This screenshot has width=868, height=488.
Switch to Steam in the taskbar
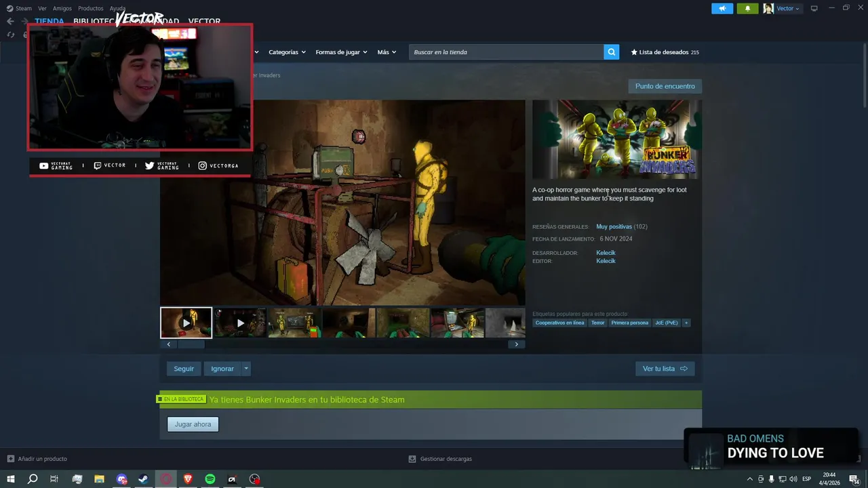[x=143, y=479]
